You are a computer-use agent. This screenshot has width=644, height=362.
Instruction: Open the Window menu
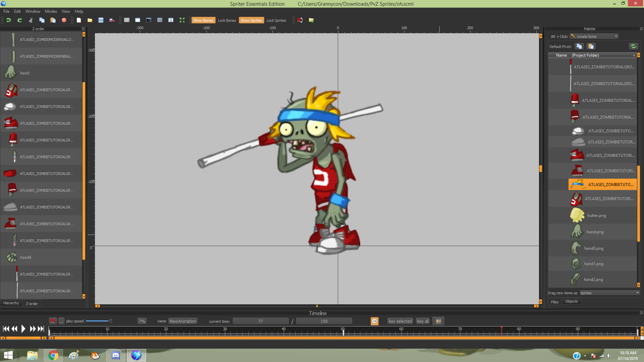[33, 11]
